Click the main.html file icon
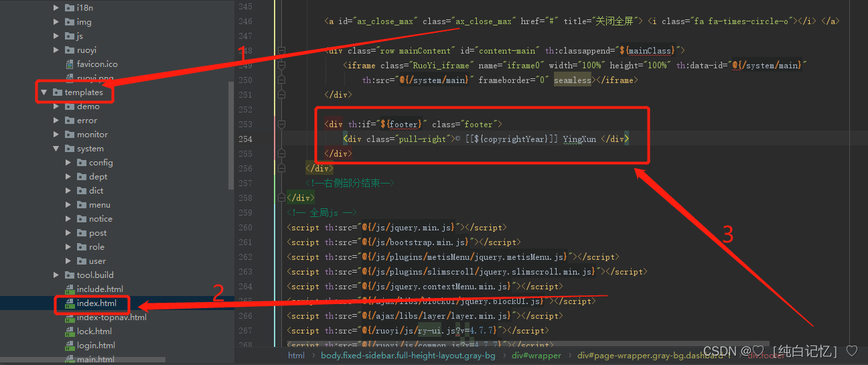 [70, 360]
